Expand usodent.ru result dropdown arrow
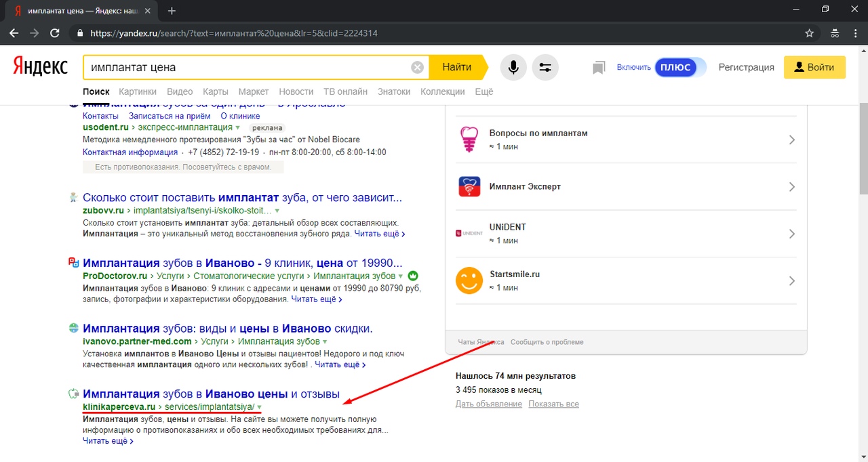868x462 pixels. coord(238,127)
